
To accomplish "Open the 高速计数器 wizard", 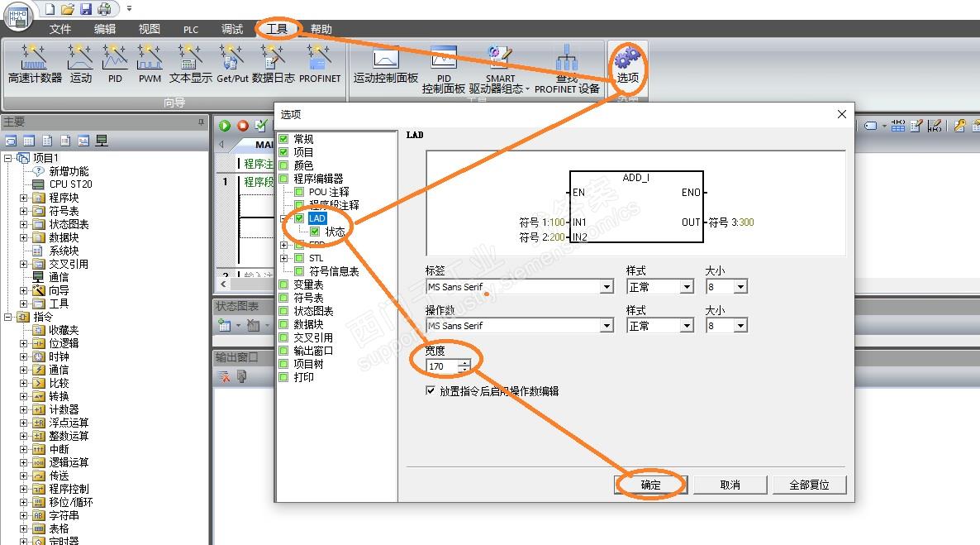I will (x=35, y=64).
